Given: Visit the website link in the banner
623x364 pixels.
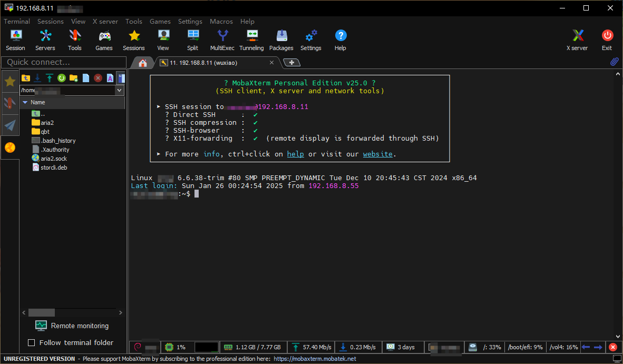Looking at the screenshot, I should click(x=377, y=154).
